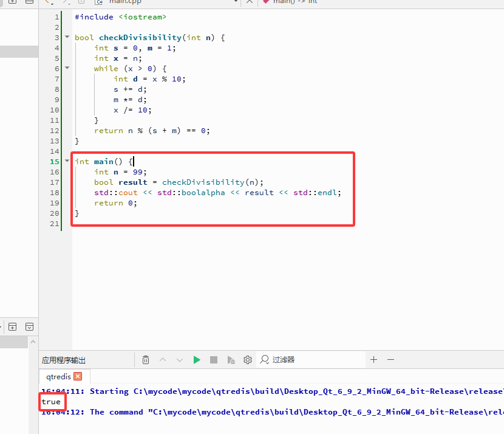The image size is (504, 434).
Task: Collapse the while loop fold marker
Action: pos(67,67)
